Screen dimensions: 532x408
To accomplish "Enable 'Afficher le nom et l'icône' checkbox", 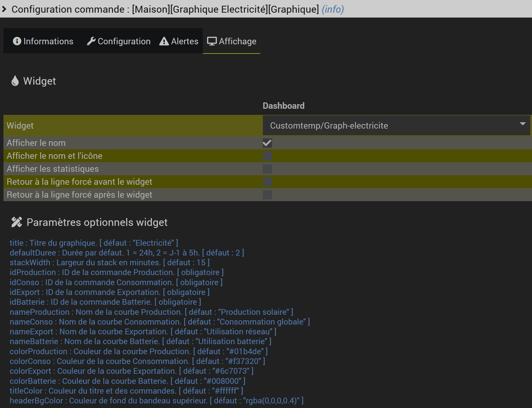I will tap(267, 156).
